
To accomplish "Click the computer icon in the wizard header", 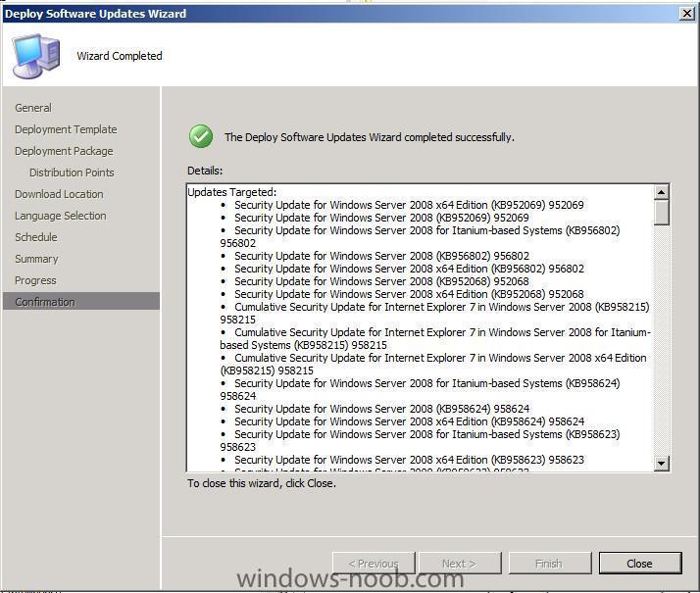I will [35, 55].
